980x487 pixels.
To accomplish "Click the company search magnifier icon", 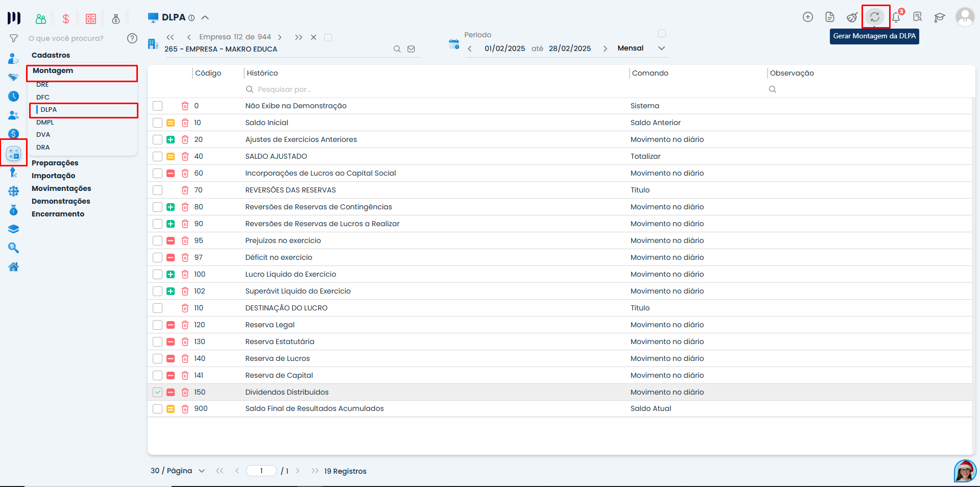I will click(397, 49).
